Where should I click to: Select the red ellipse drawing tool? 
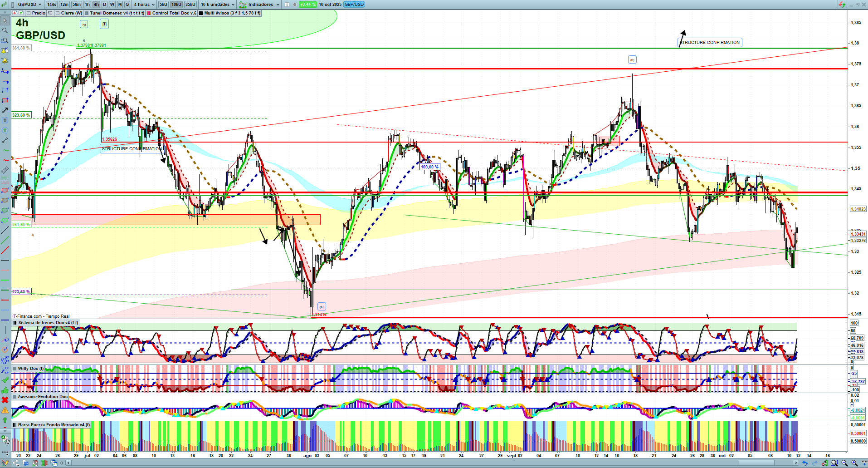pos(5,190)
